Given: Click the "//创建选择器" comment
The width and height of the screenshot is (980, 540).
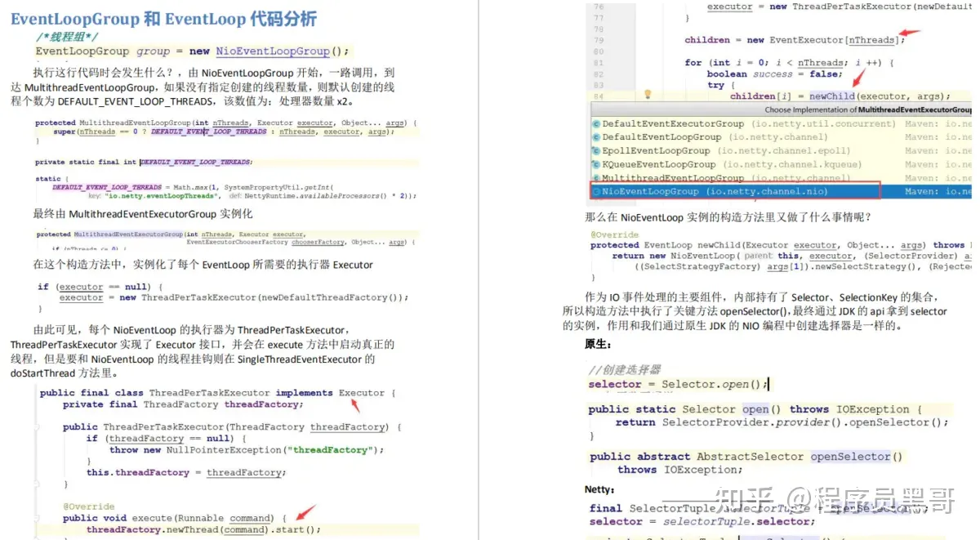Looking at the screenshot, I should click(625, 369).
